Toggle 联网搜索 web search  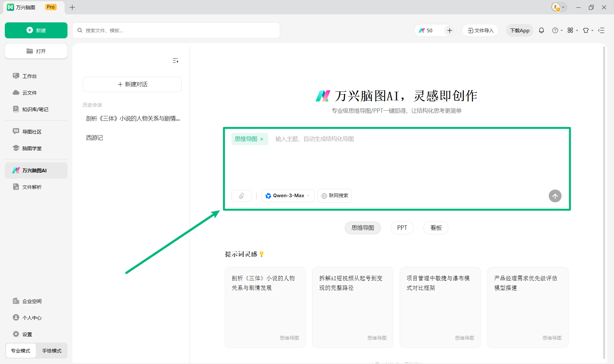[x=335, y=196]
